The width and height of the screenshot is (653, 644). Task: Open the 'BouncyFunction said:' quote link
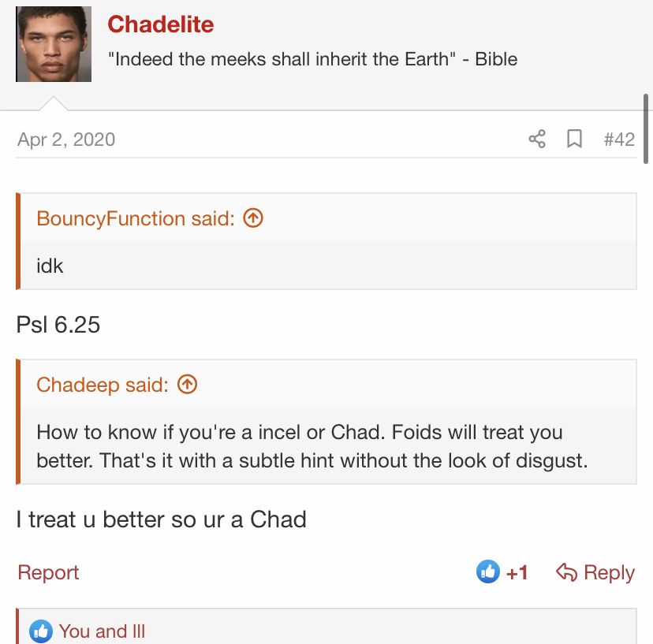pos(136,218)
